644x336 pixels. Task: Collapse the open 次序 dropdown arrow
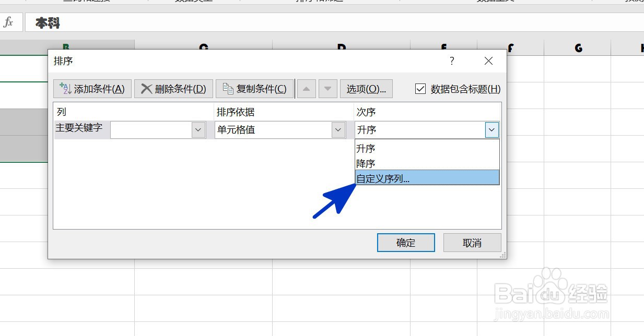tap(491, 129)
